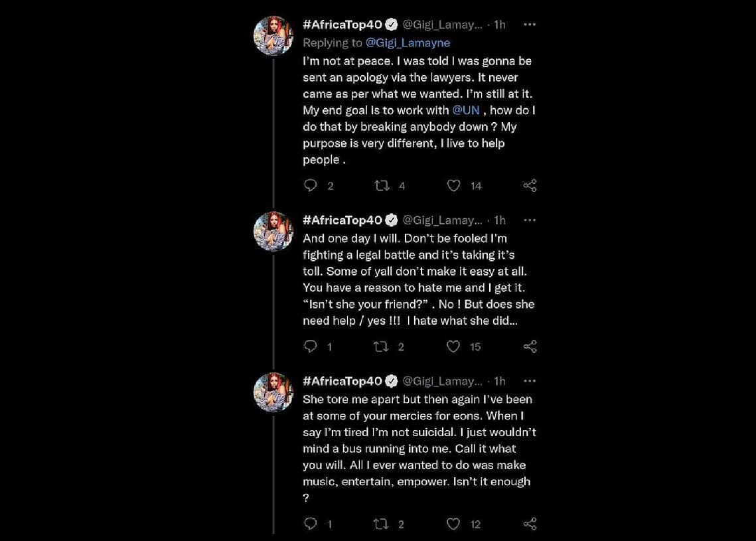Like the tweet ending "Isn't it enough?"
The height and width of the screenshot is (541, 756).
(x=453, y=524)
